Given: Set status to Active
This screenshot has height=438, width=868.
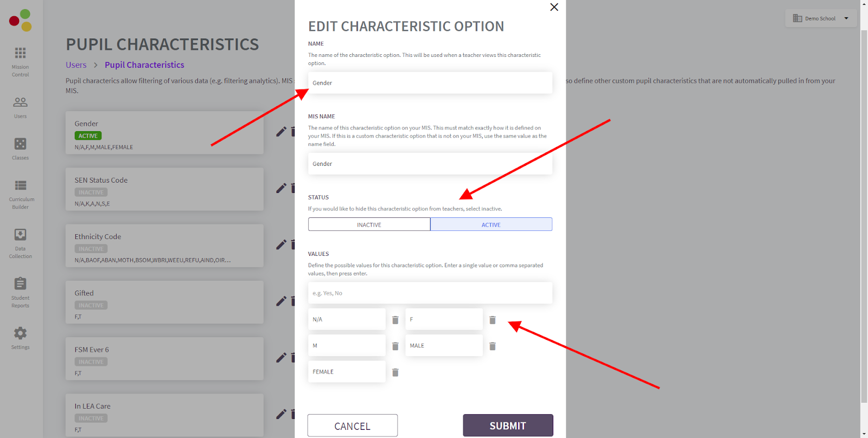Looking at the screenshot, I should (491, 224).
